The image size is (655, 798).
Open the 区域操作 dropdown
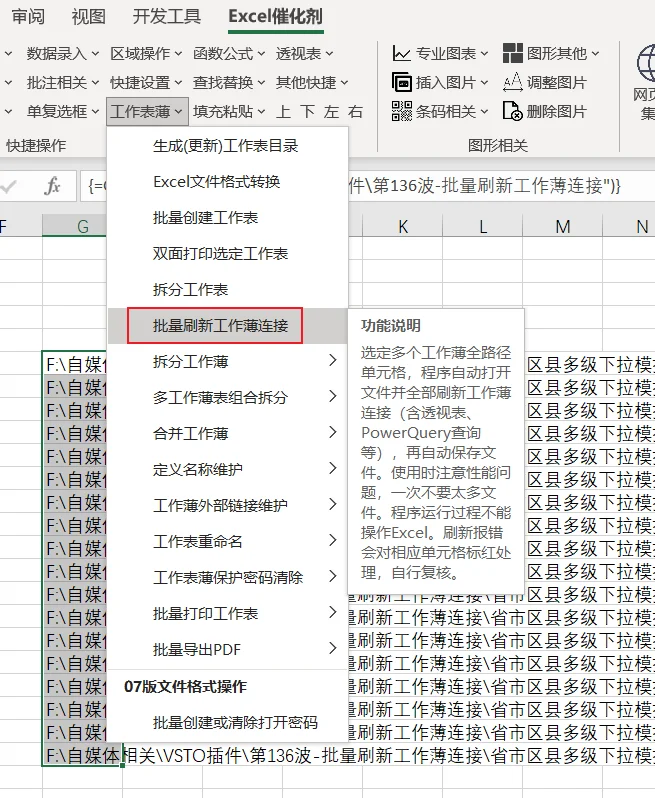pos(146,53)
